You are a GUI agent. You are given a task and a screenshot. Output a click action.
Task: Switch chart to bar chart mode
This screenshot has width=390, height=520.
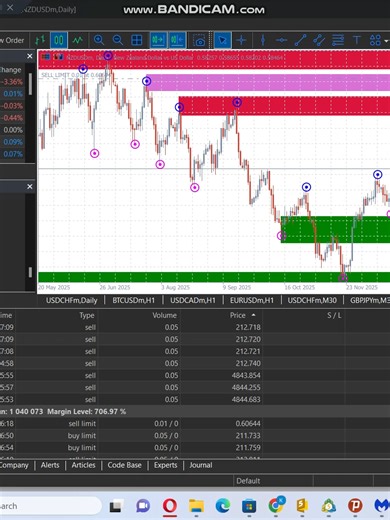click(40, 40)
